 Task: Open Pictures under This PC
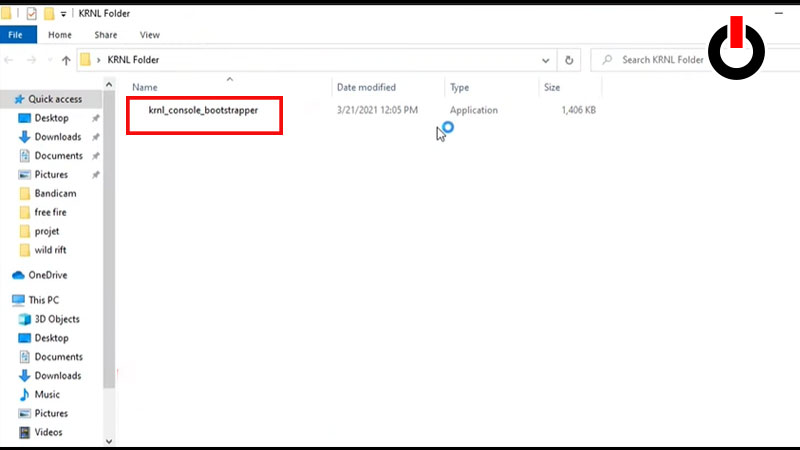pos(51,413)
